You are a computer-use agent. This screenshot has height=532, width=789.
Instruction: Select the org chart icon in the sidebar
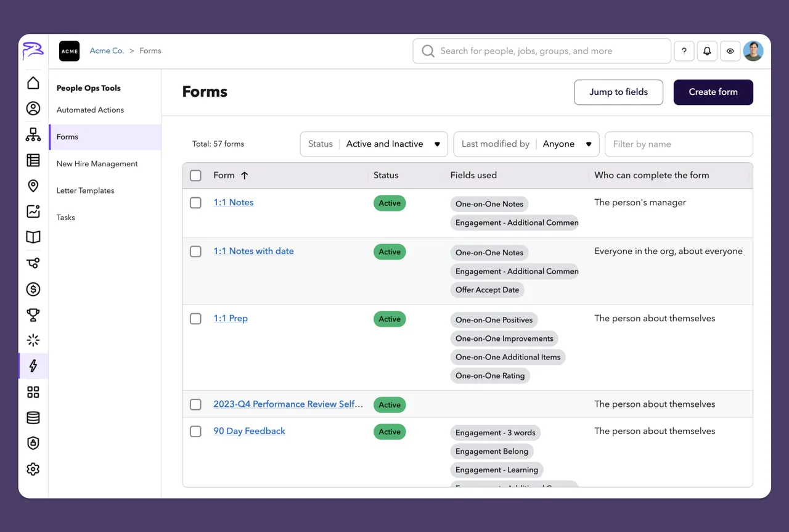coord(33,134)
